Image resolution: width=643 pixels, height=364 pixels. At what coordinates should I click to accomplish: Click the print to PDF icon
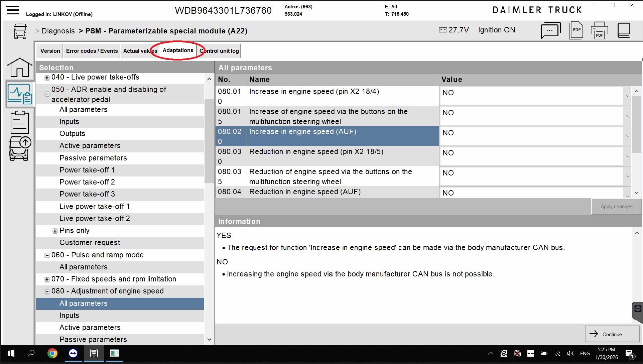point(599,31)
